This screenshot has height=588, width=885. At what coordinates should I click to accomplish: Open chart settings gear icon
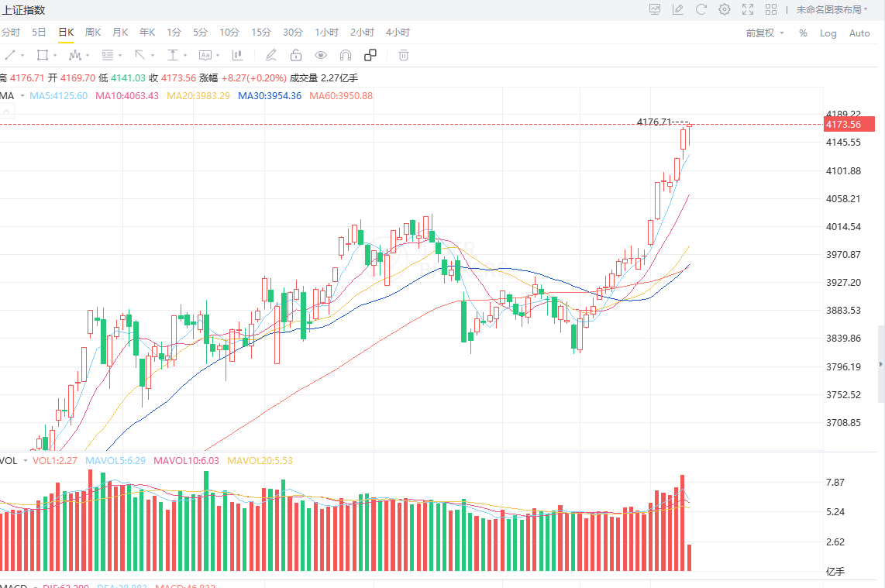(x=725, y=9)
